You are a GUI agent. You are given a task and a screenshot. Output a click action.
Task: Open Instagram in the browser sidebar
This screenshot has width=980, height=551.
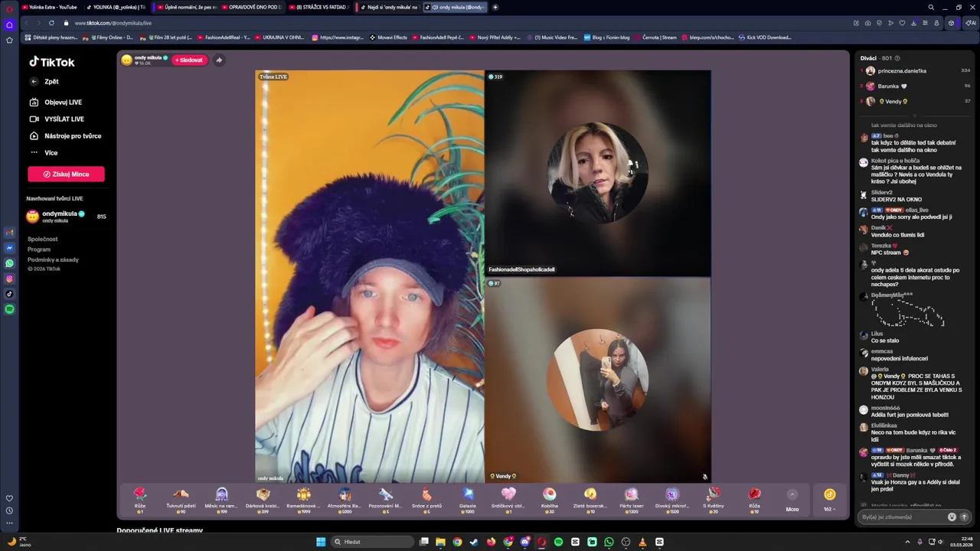click(9, 279)
